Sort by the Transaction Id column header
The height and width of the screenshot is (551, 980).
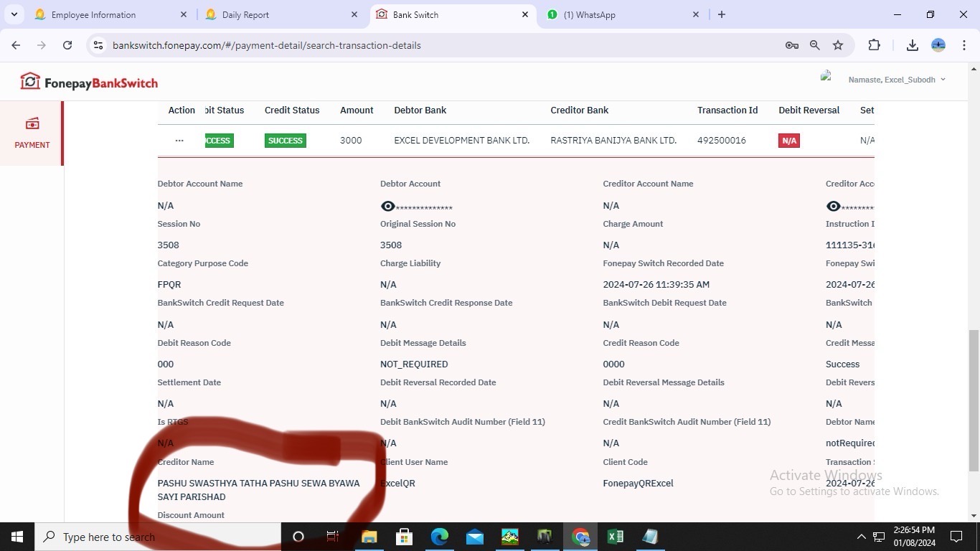(727, 110)
